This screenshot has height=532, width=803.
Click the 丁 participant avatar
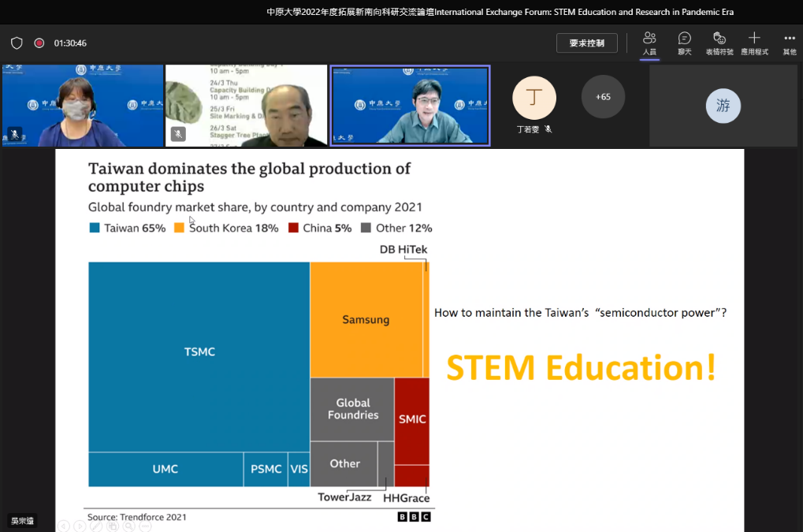(x=534, y=97)
